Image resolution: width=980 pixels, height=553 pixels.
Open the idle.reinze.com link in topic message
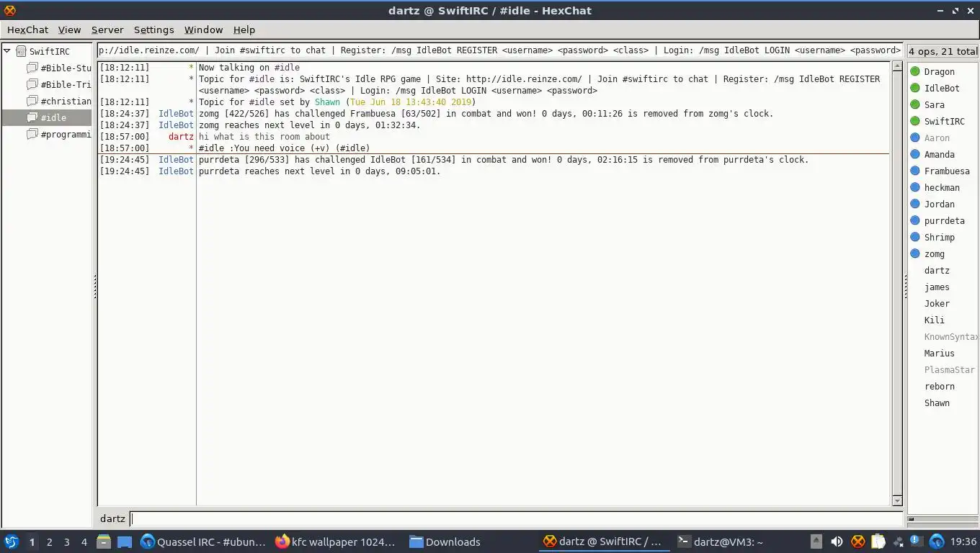pos(524,79)
